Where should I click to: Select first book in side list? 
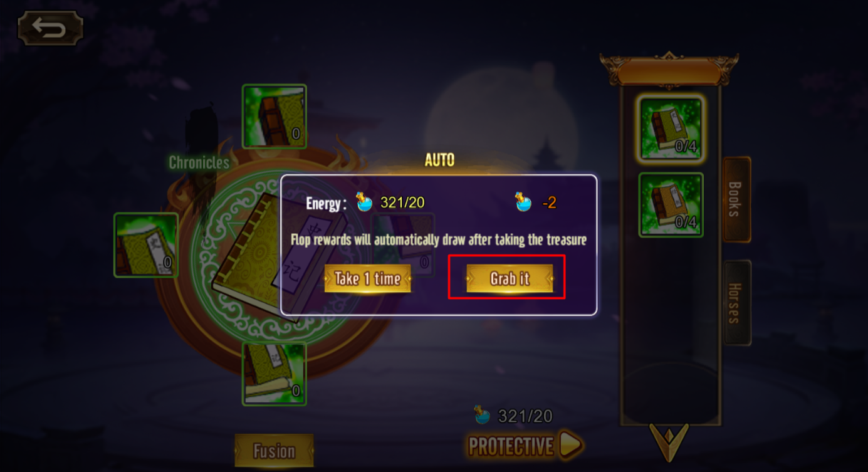click(671, 128)
